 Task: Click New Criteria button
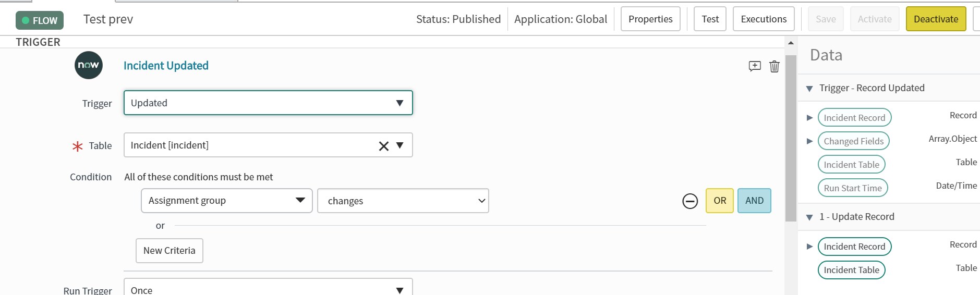point(170,251)
